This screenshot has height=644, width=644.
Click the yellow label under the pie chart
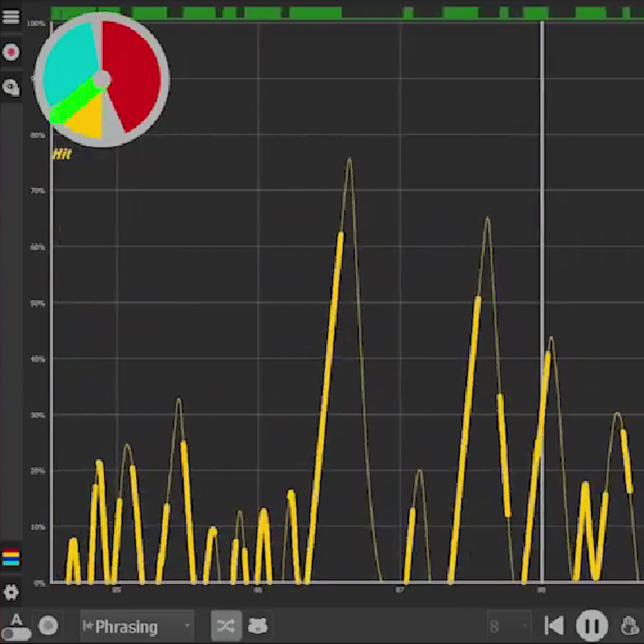[62, 155]
